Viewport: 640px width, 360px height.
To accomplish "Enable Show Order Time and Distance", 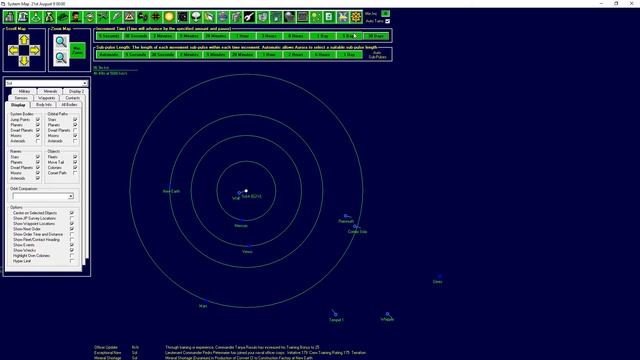I will [x=72, y=234].
